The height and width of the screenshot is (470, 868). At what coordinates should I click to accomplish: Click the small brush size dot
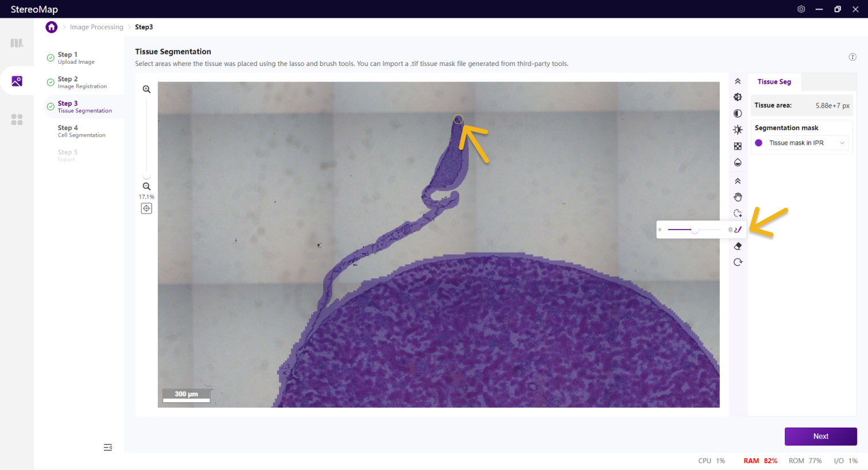[x=660, y=230]
